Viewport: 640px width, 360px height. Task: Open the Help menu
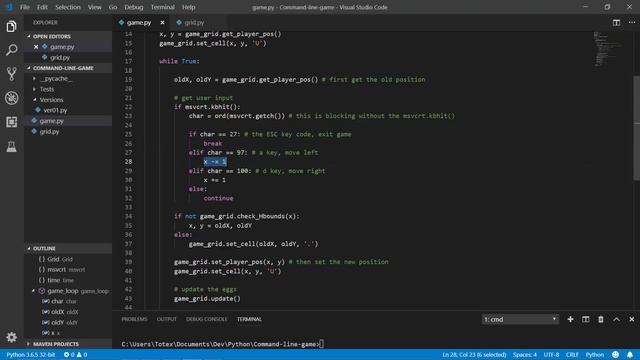188,7
